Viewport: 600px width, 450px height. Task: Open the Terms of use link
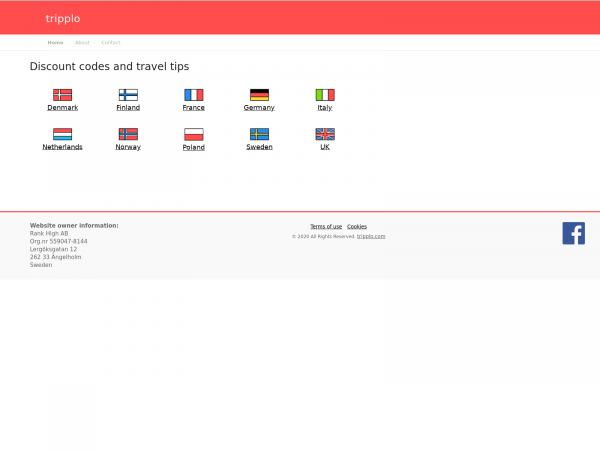pos(326,227)
